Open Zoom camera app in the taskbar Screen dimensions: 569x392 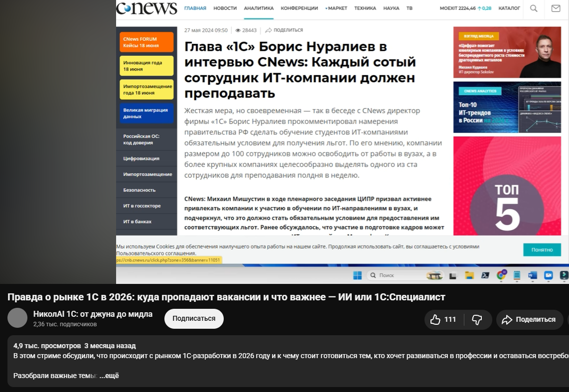[x=548, y=275]
